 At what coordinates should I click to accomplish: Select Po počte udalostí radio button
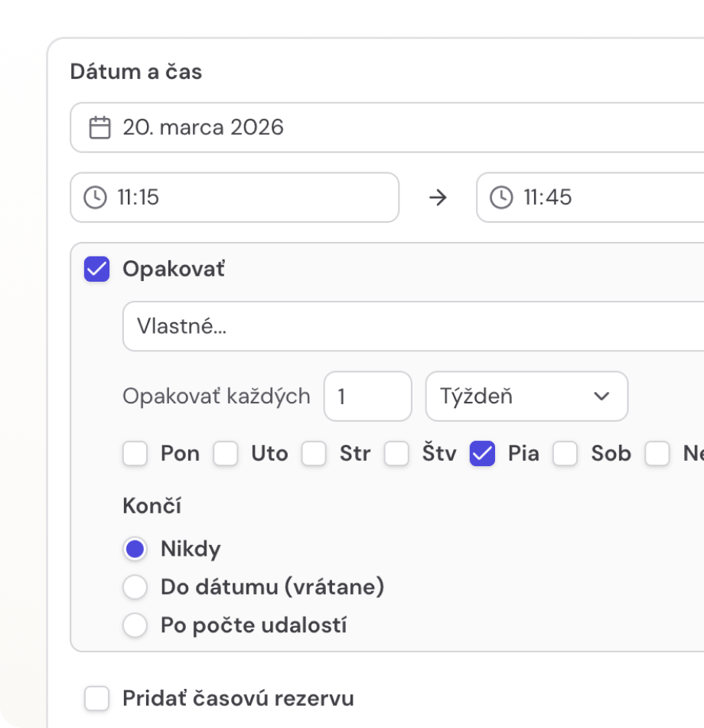pos(135,625)
